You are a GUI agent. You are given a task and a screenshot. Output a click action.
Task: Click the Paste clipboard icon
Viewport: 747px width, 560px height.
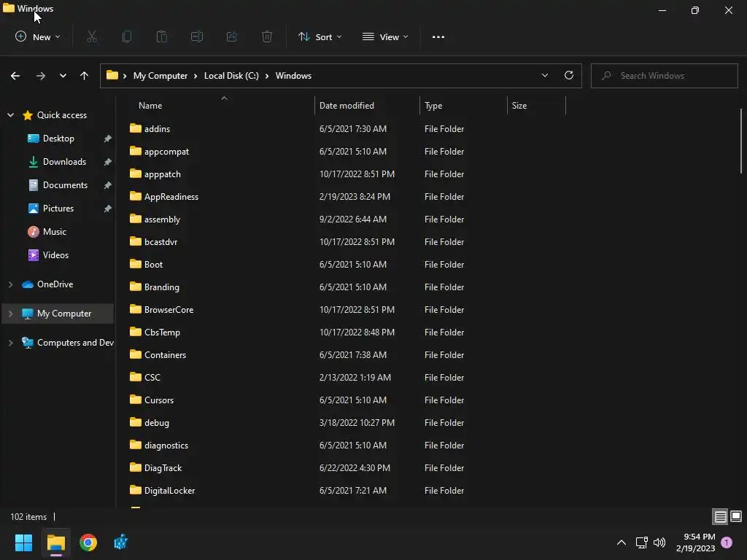162,36
